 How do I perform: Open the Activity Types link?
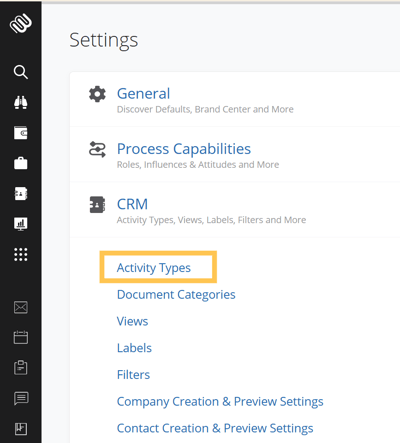pos(154,268)
